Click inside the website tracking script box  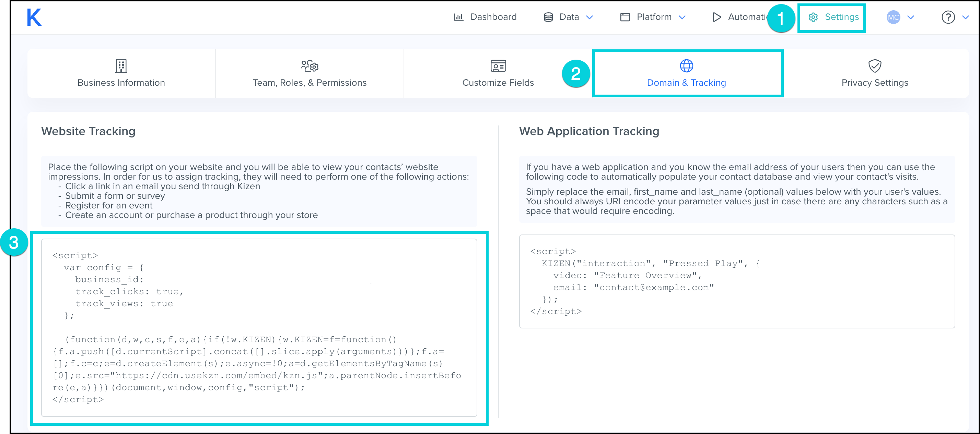tap(259, 327)
